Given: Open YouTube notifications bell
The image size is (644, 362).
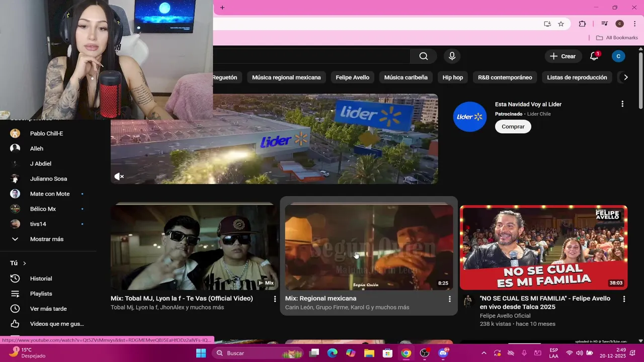Looking at the screenshot, I should [594, 56].
